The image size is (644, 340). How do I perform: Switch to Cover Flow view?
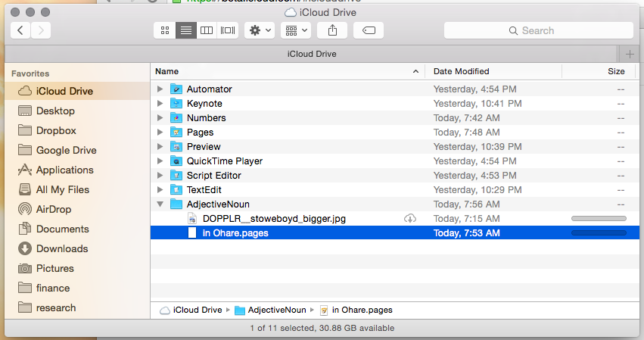click(228, 30)
